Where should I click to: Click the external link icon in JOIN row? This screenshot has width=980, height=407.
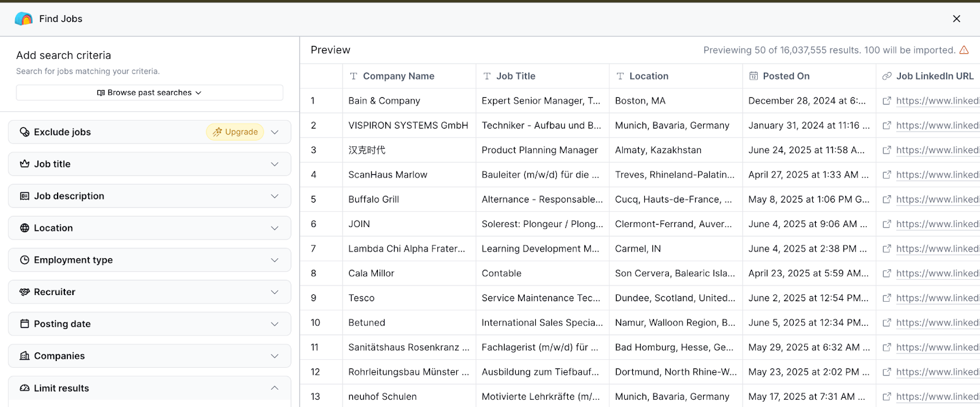[887, 224]
